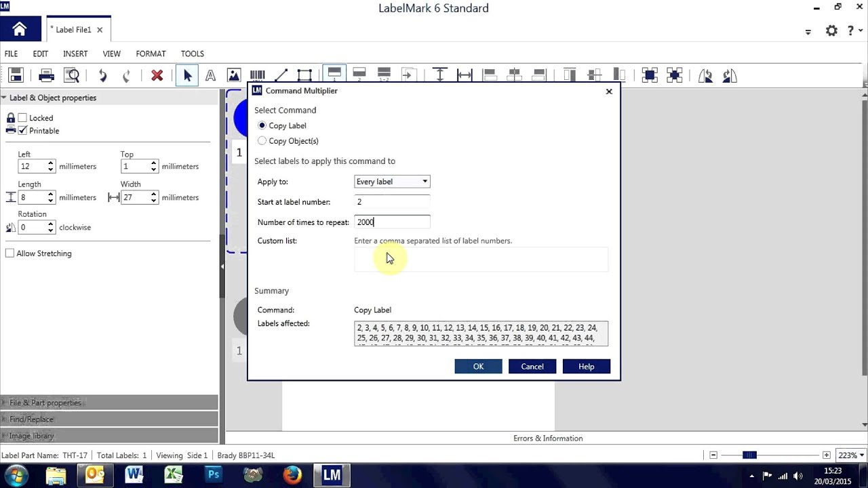Image resolution: width=868 pixels, height=488 pixels.
Task: Open Print Preview magnifier icon
Action: pos(71,75)
